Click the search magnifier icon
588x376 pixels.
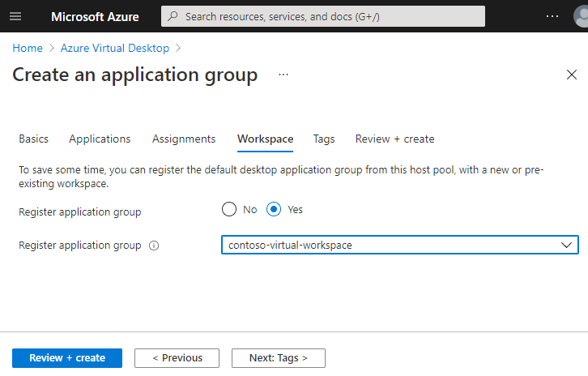click(x=173, y=16)
